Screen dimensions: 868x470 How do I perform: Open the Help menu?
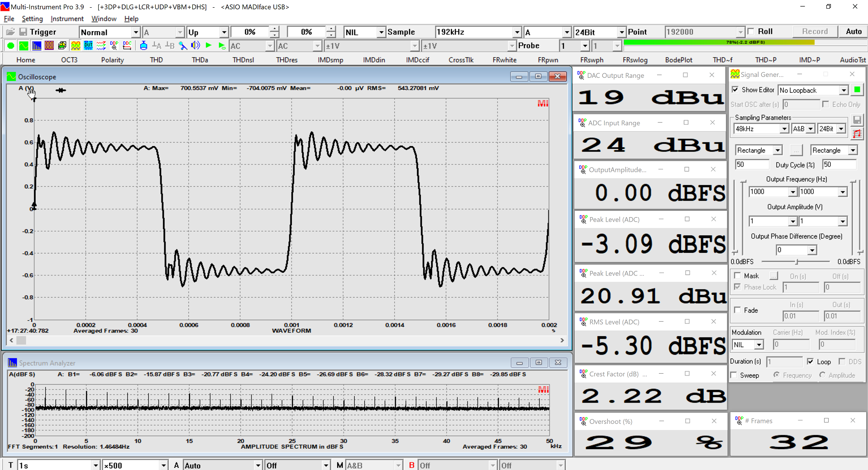[131, 19]
